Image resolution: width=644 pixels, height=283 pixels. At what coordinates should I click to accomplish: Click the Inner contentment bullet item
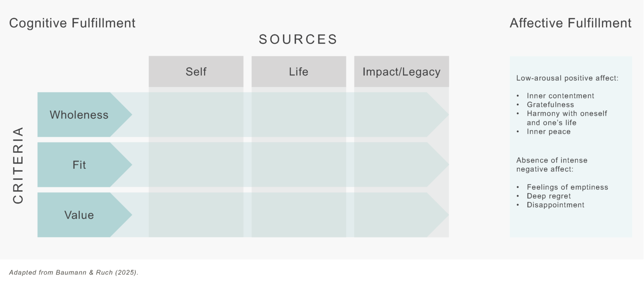click(560, 96)
